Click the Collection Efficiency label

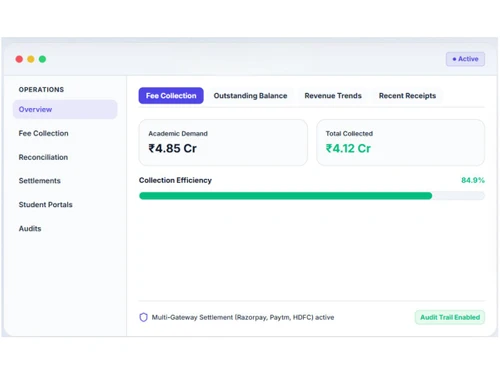pyautogui.click(x=175, y=180)
